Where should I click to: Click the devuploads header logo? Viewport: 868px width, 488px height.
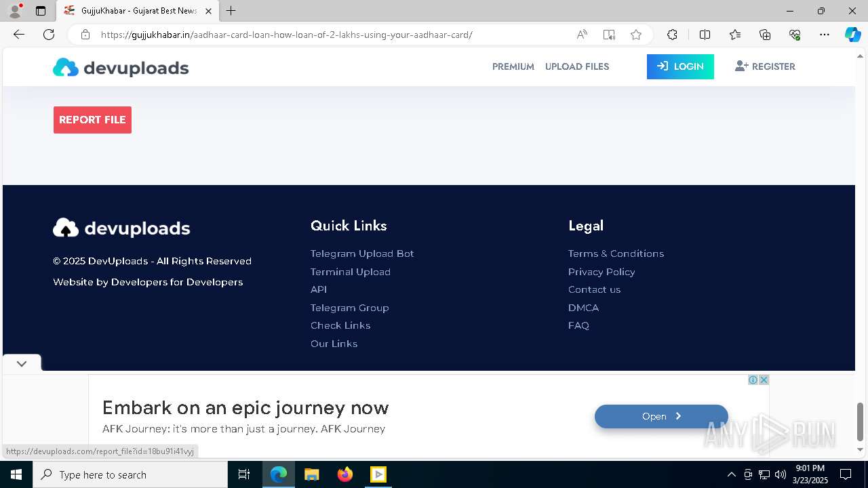tap(121, 67)
